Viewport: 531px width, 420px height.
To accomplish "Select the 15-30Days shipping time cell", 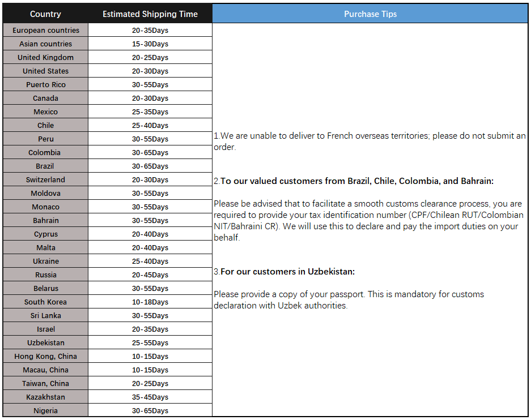I will pyautogui.click(x=150, y=44).
